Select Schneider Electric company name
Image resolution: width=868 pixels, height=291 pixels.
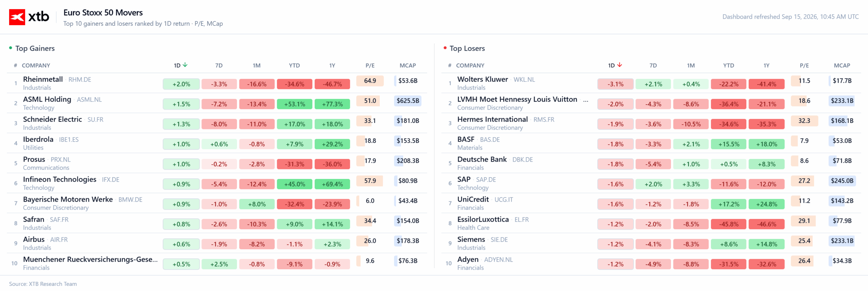click(53, 119)
